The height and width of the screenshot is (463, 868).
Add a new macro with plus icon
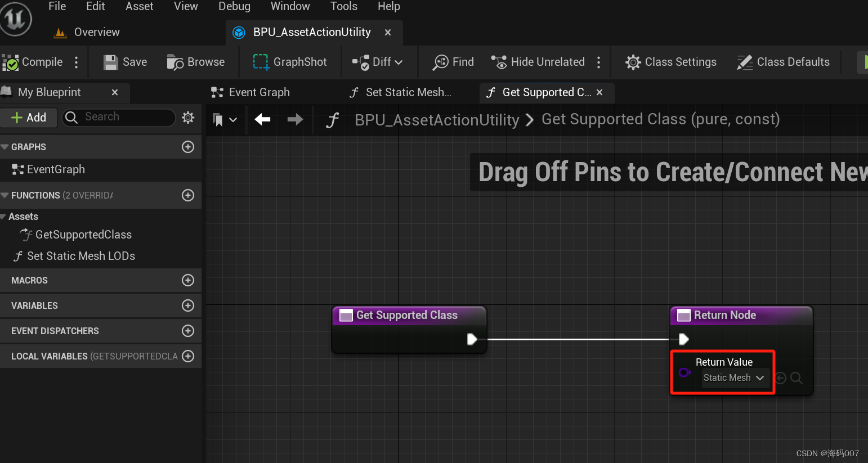coord(188,280)
